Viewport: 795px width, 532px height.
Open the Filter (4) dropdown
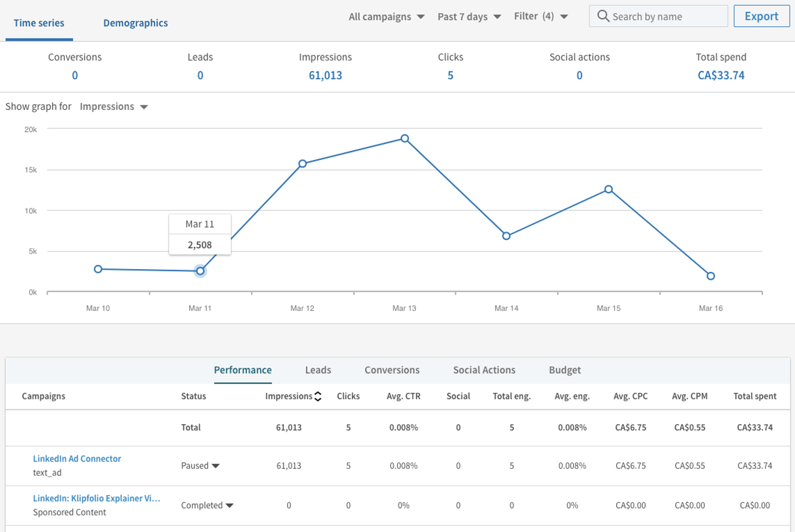541,17
